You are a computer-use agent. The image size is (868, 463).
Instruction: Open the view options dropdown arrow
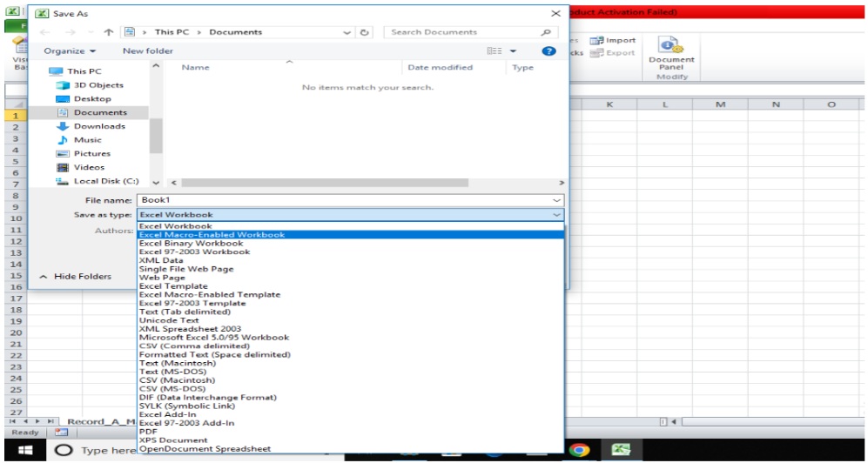(513, 50)
